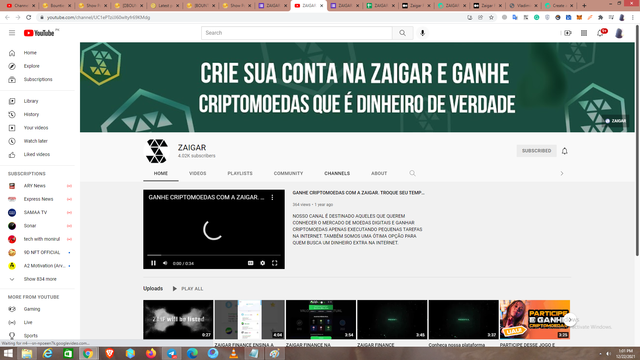Enter fullscreen on featured video

tap(275, 263)
